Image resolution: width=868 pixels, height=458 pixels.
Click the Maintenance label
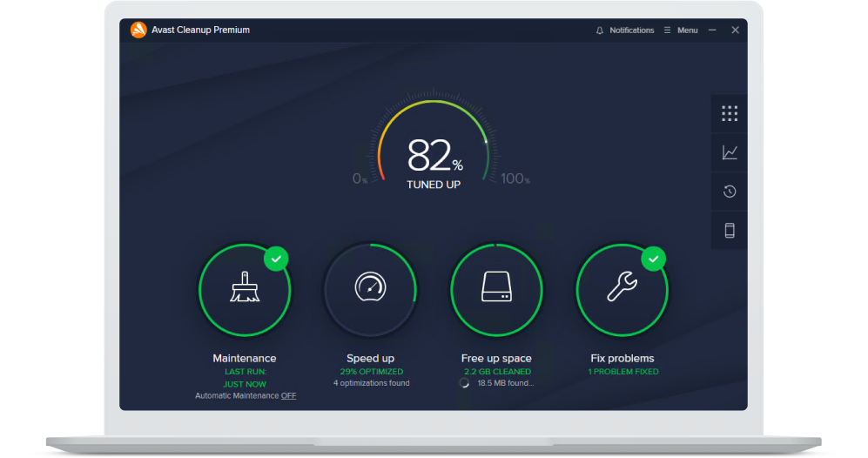point(245,359)
